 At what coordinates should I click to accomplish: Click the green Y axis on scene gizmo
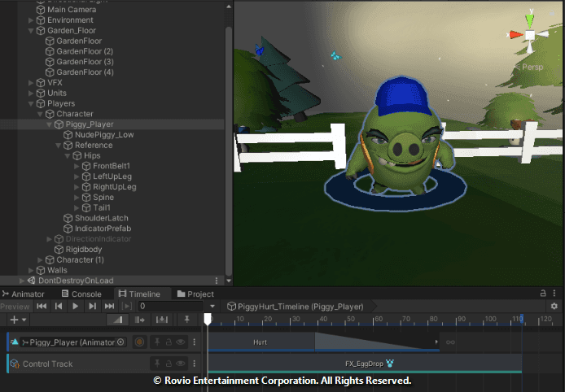tap(529, 20)
